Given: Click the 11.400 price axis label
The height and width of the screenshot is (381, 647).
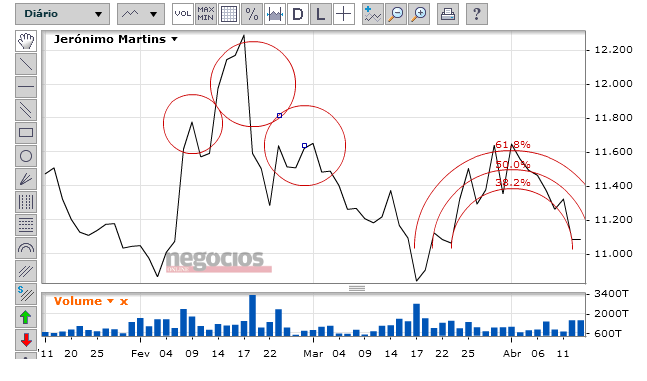Looking at the screenshot, I should (x=613, y=186).
